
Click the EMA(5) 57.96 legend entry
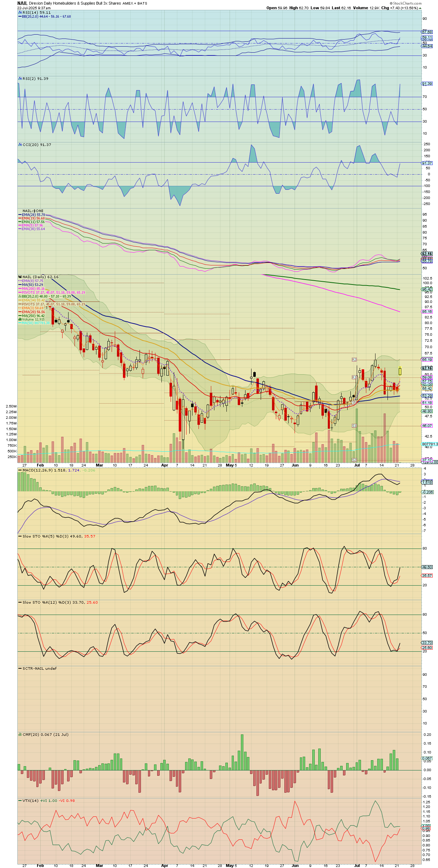(x=31, y=225)
